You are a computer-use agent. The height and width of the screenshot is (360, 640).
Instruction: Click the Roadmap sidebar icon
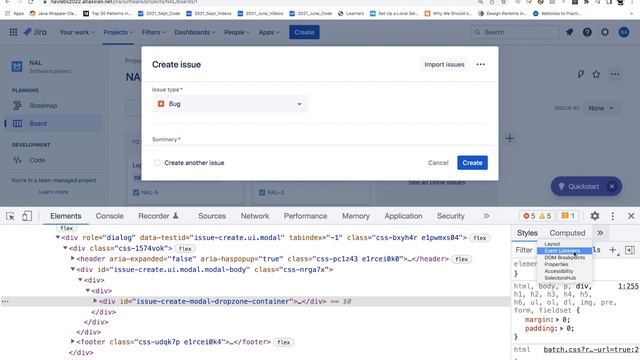click(17, 106)
